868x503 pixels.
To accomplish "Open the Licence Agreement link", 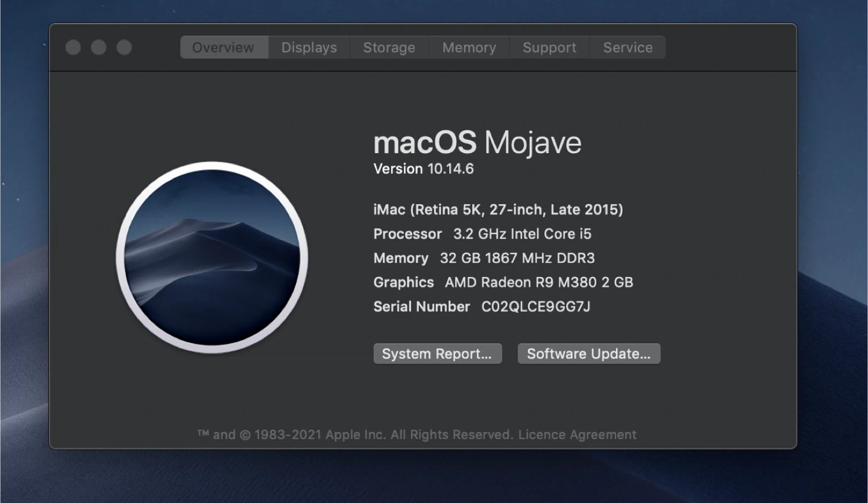I will [x=577, y=434].
